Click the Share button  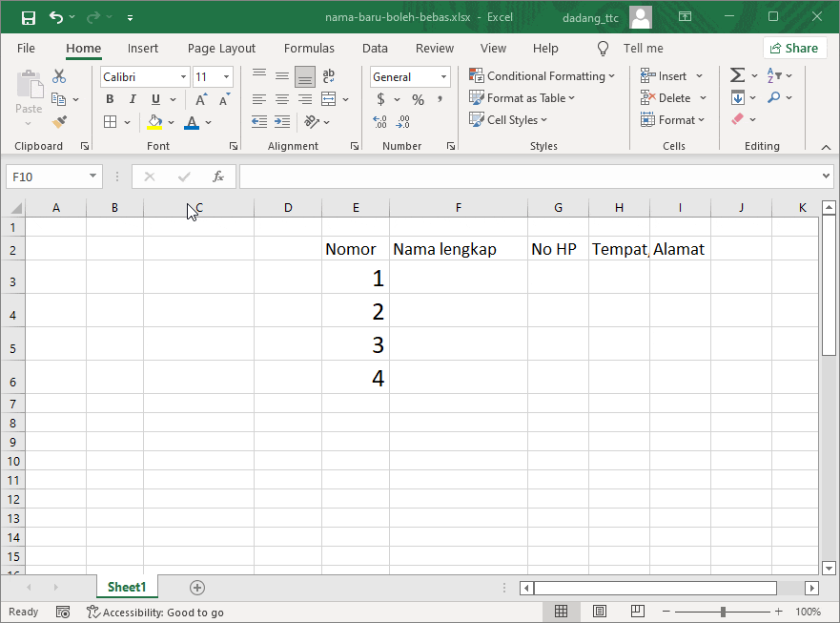point(793,48)
